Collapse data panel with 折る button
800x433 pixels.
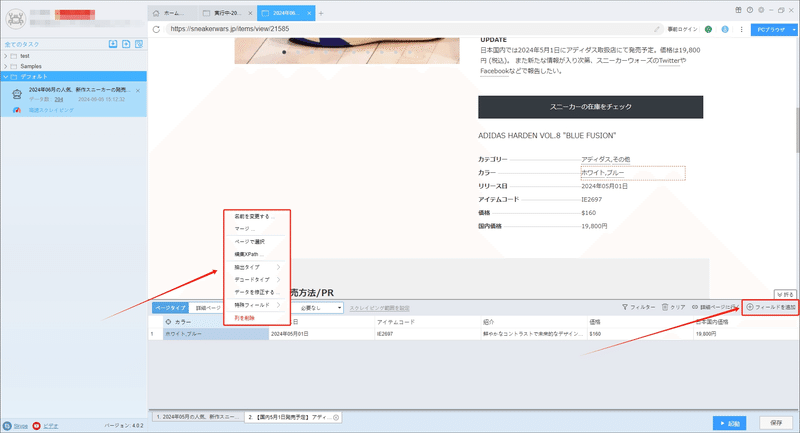786,295
